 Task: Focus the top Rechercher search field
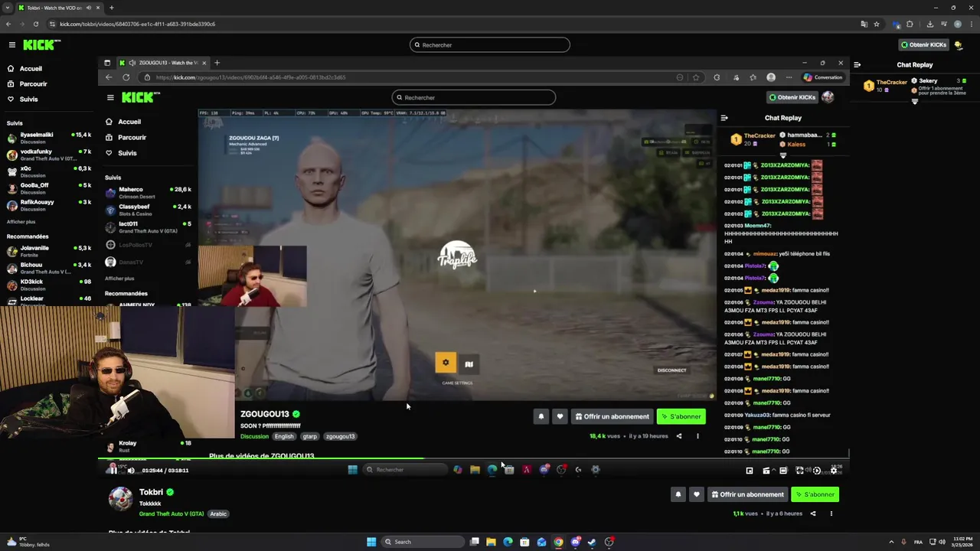click(490, 45)
